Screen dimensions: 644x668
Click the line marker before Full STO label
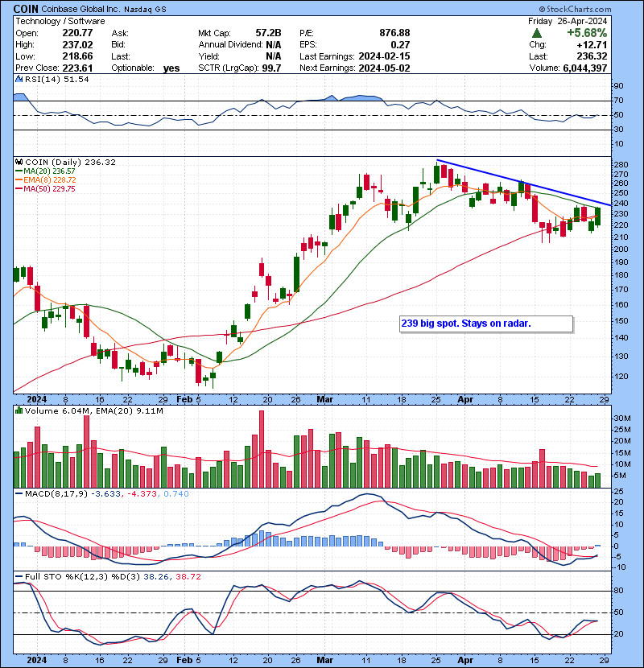(19, 576)
